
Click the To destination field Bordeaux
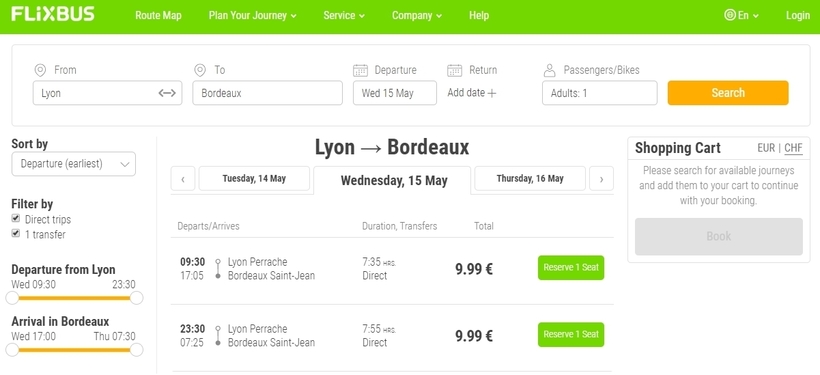[x=267, y=93]
